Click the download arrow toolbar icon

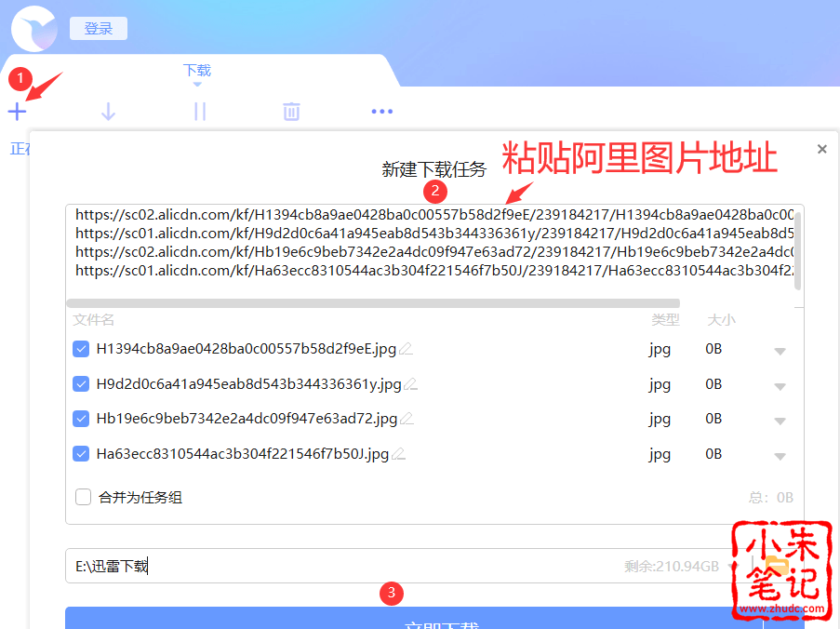click(x=108, y=112)
